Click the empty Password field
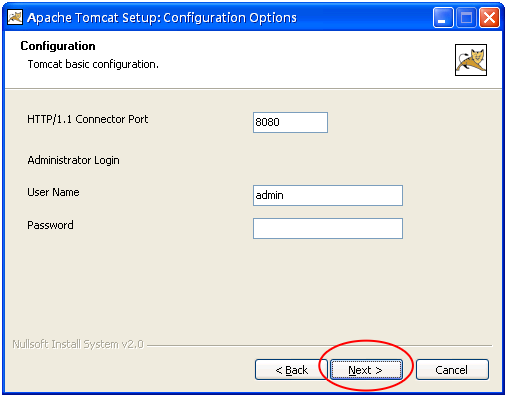 pos(328,228)
